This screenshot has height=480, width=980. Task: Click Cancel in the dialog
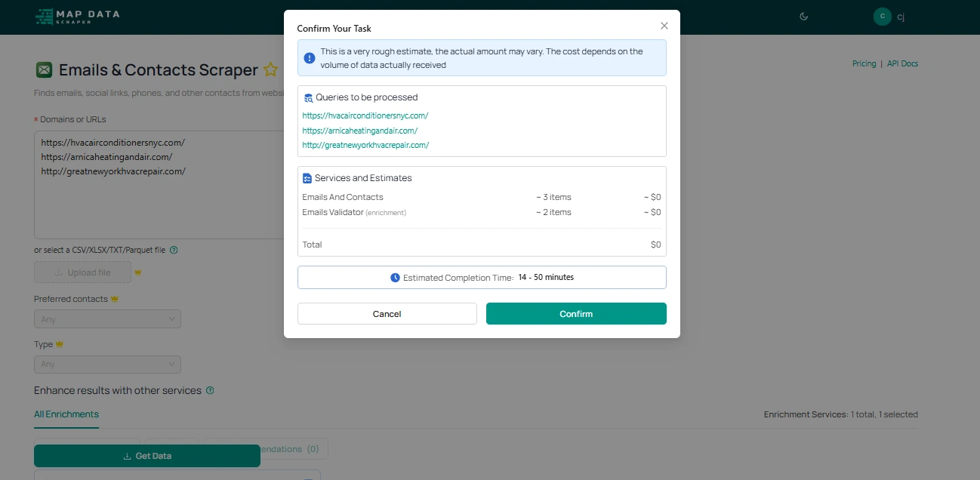click(387, 314)
